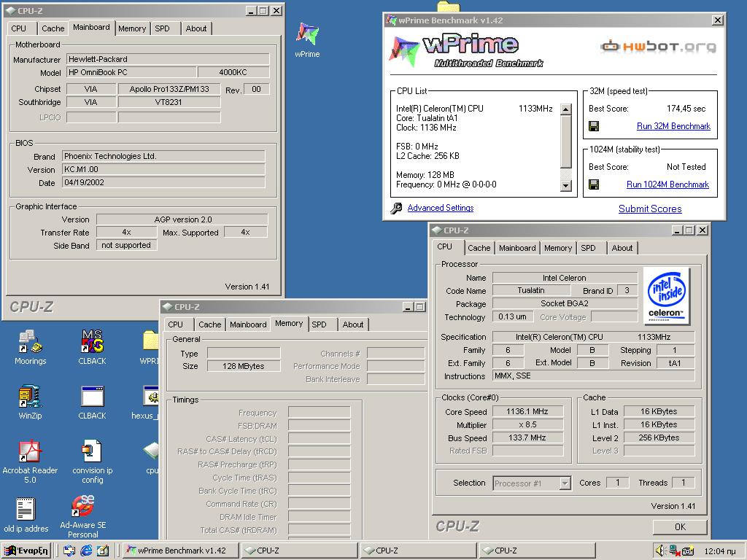Click the Intel Inside Celeron logo
This screenshot has height=560, width=747.
[666, 295]
